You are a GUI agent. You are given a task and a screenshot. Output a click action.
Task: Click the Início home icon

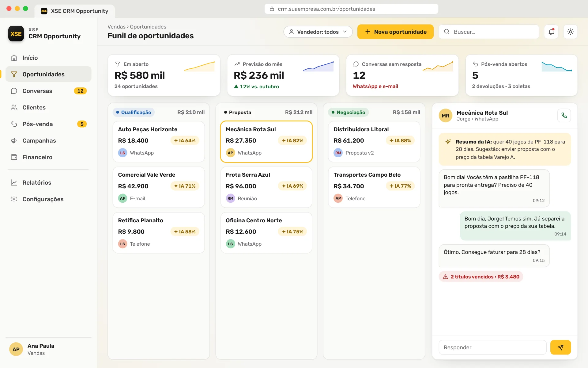point(14,58)
